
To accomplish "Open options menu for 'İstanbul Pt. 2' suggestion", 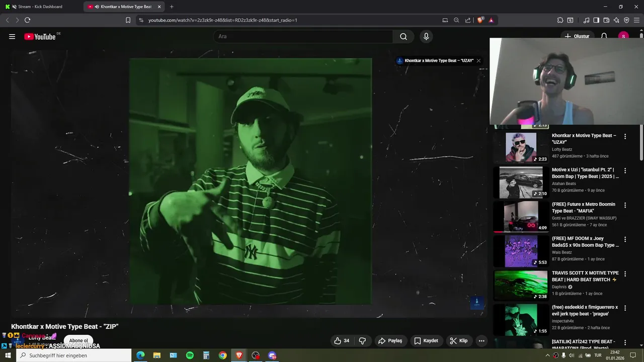I will pyautogui.click(x=625, y=170).
